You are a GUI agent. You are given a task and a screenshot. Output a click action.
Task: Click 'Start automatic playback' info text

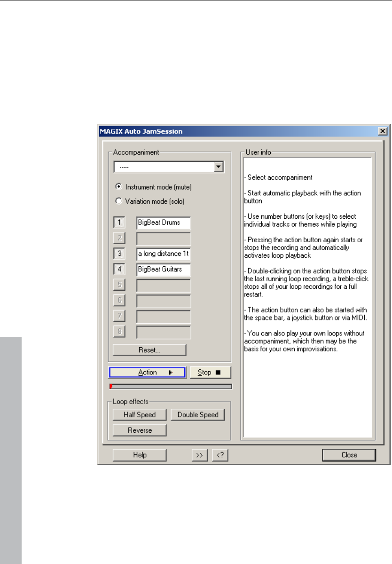click(x=303, y=197)
